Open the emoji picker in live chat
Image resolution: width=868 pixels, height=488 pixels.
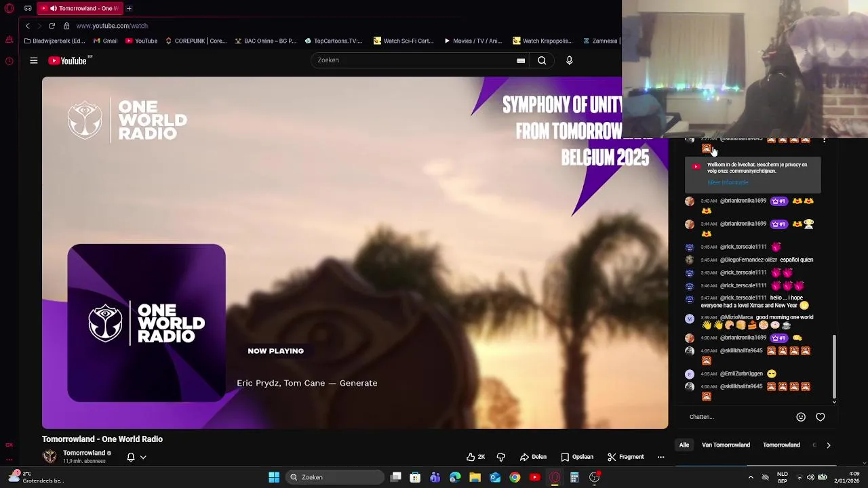pyautogui.click(x=801, y=417)
